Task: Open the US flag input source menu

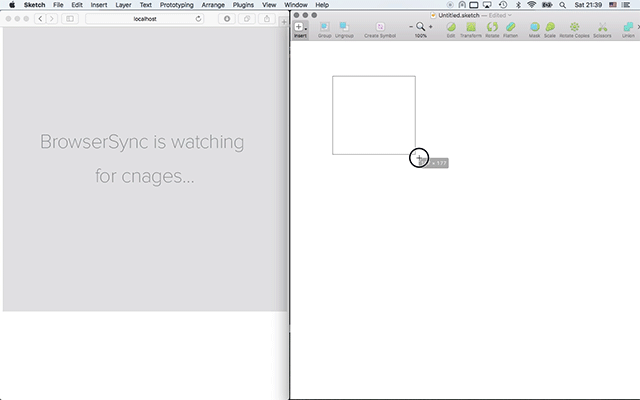Action: (x=613, y=5)
